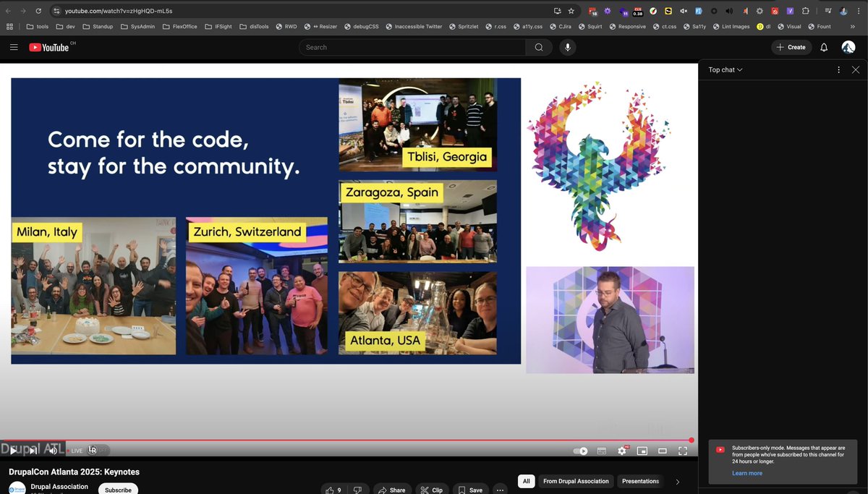Jump to the LIVE indicator

(75, 451)
